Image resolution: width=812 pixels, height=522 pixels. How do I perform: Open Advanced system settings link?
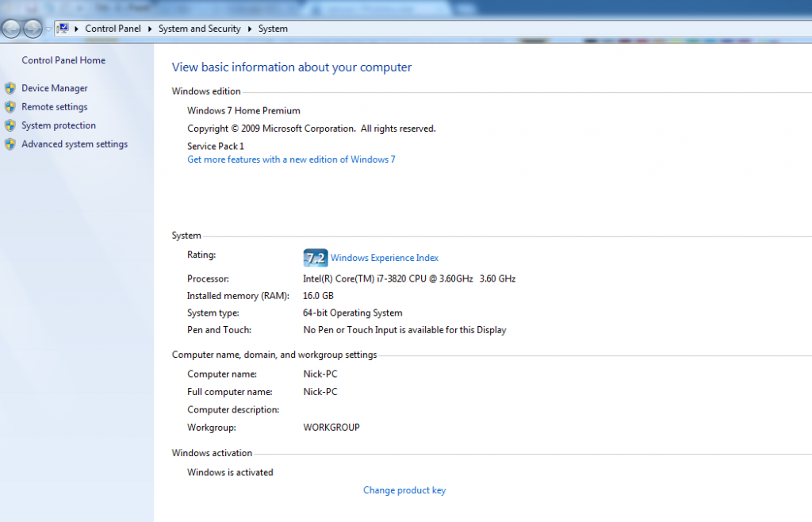(x=75, y=144)
